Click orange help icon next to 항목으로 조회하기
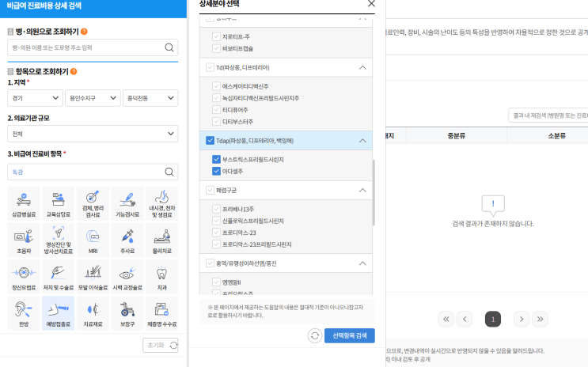The width and height of the screenshot is (588, 367). pos(74,71)
